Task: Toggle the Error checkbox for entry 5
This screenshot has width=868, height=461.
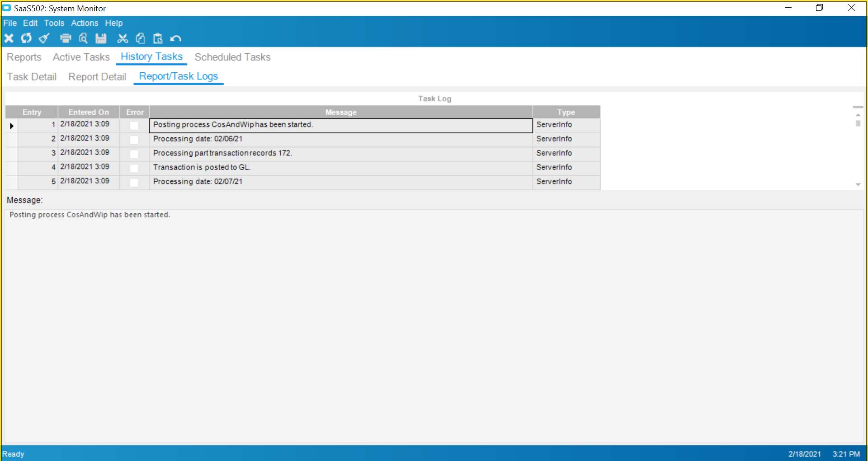Action: coord(134,183)
